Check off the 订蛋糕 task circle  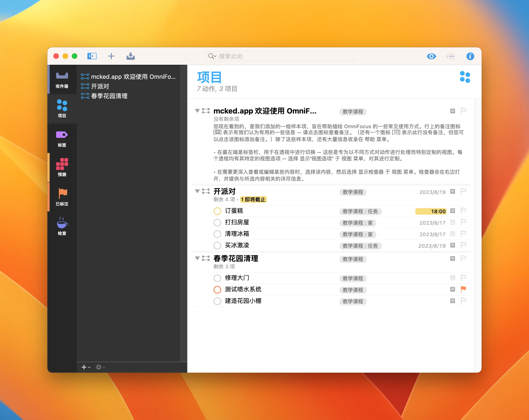[x=217, y=211]
